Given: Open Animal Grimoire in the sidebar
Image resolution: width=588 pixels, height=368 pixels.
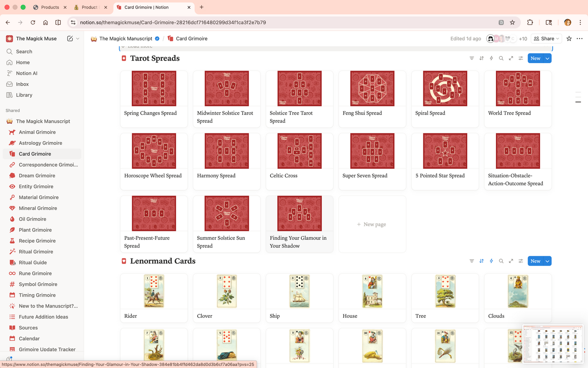Looking at the screenshot, I should 42,132.
